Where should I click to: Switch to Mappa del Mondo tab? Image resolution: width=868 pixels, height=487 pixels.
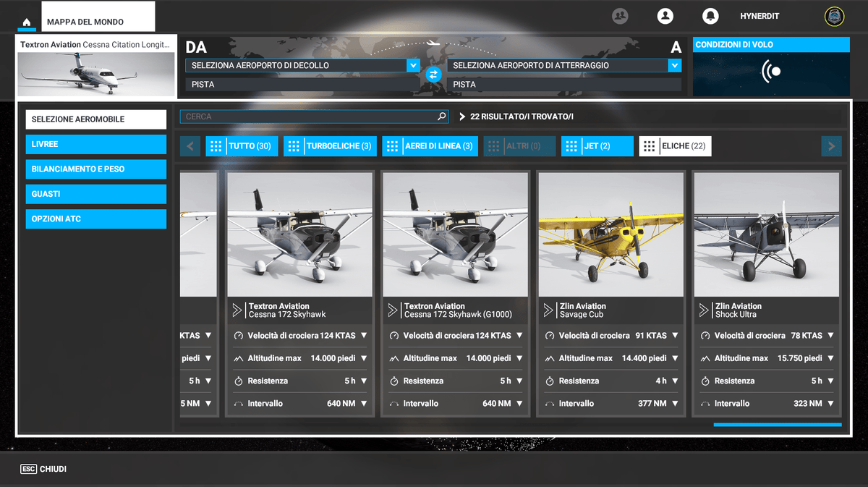pyautogui.click(x=98, y=18)
